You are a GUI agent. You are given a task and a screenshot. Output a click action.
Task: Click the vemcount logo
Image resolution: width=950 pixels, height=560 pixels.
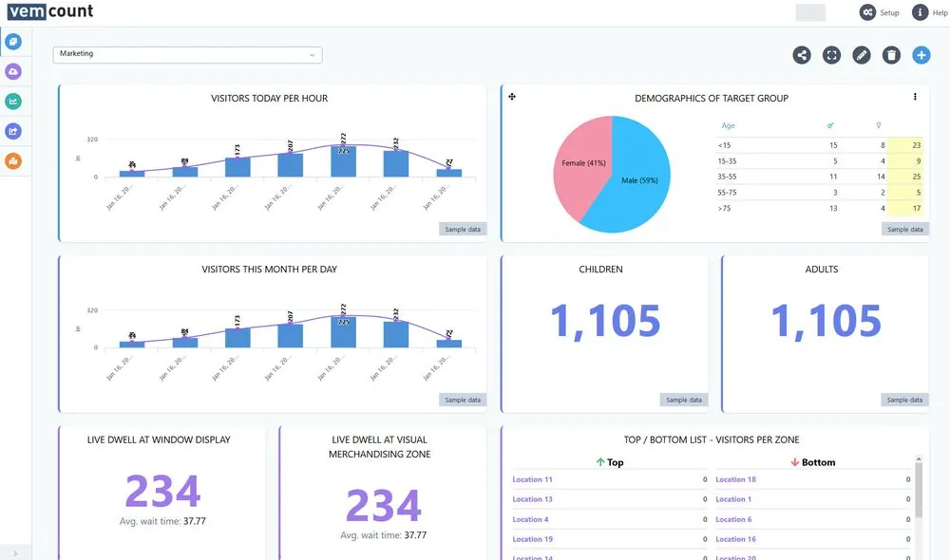(x=50, y=10)
